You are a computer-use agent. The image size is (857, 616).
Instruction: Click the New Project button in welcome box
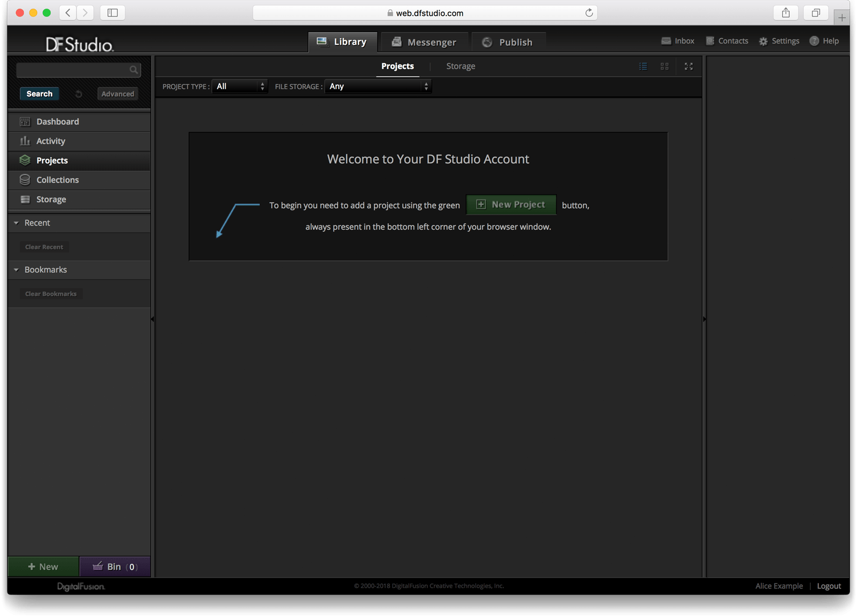(x=511, y=204)
